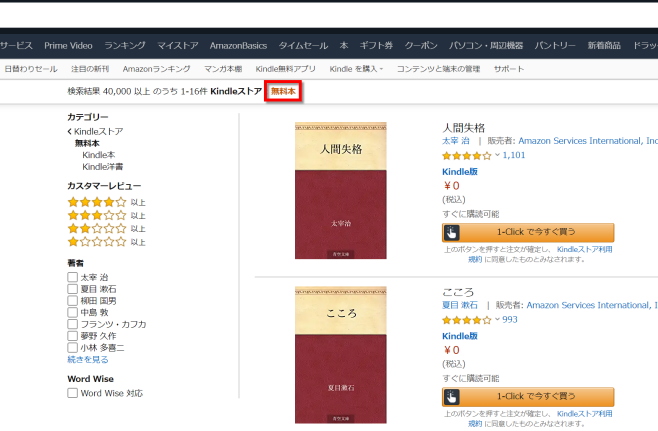658x431 pixels.
Task: Open author link 太宰 治 for 人間失格
Action: (456, 141)
